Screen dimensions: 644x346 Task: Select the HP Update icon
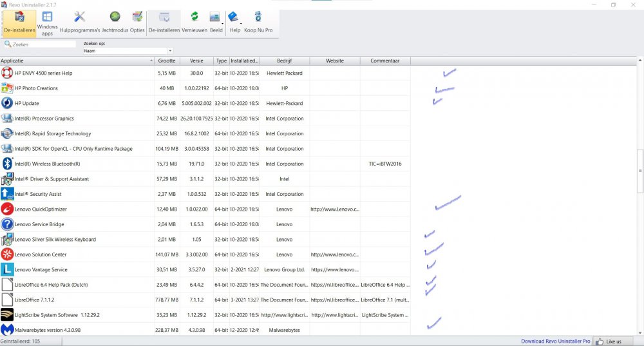point(7,103)
